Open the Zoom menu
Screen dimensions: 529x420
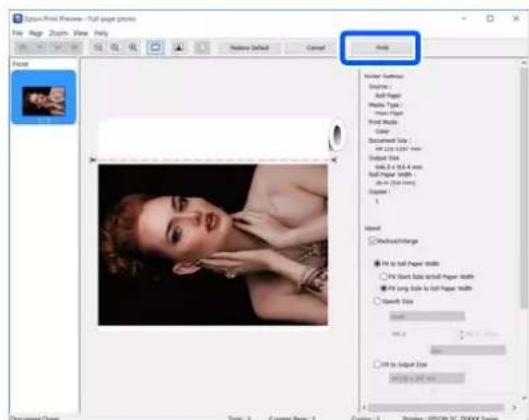tap(58, 33)
